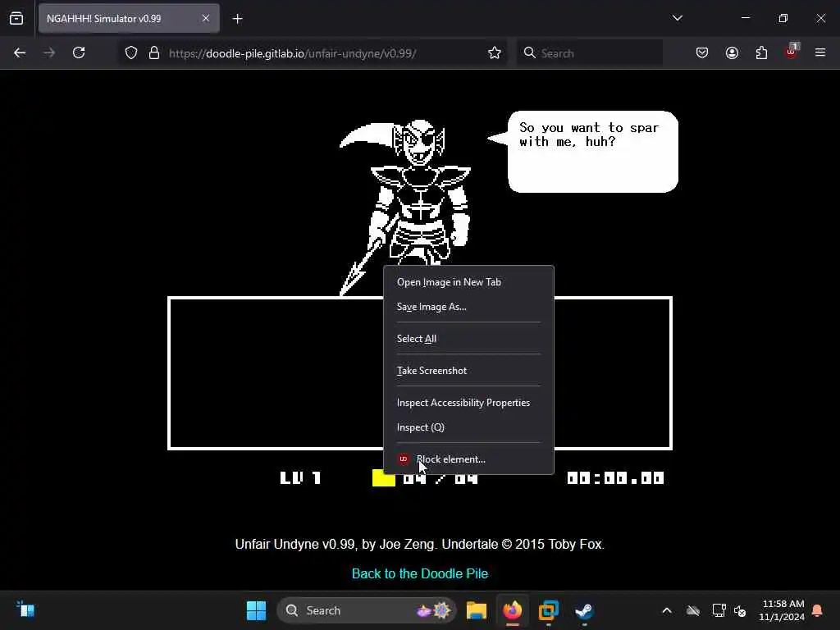Open Firefox tab history list button
This screenshot has width=840, height=630.
[x=16, y=18]
